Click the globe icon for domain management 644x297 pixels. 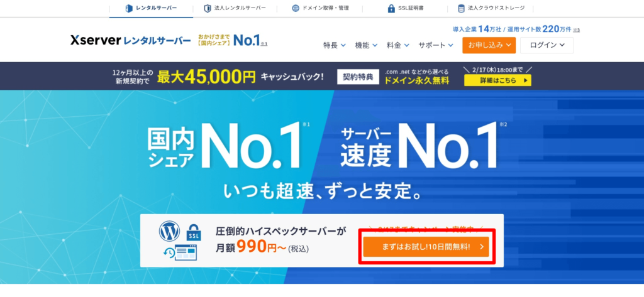296,8
